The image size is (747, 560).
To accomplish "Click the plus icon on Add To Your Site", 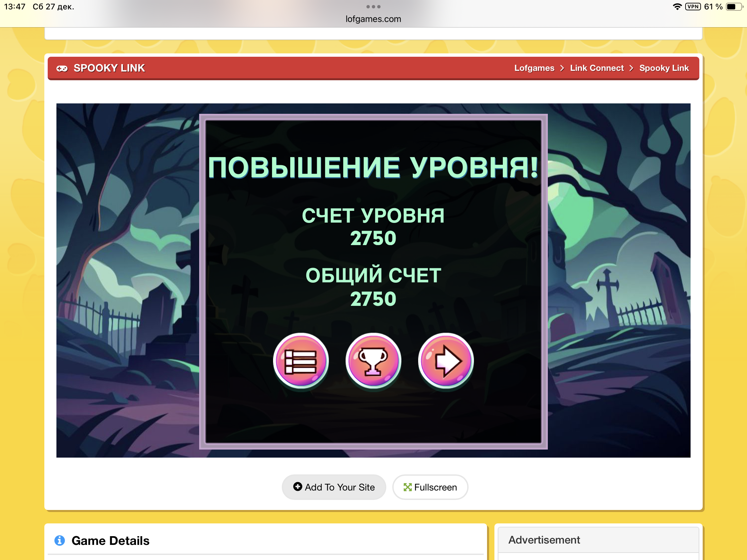I will pyautogui.click(x=297, y=486).
